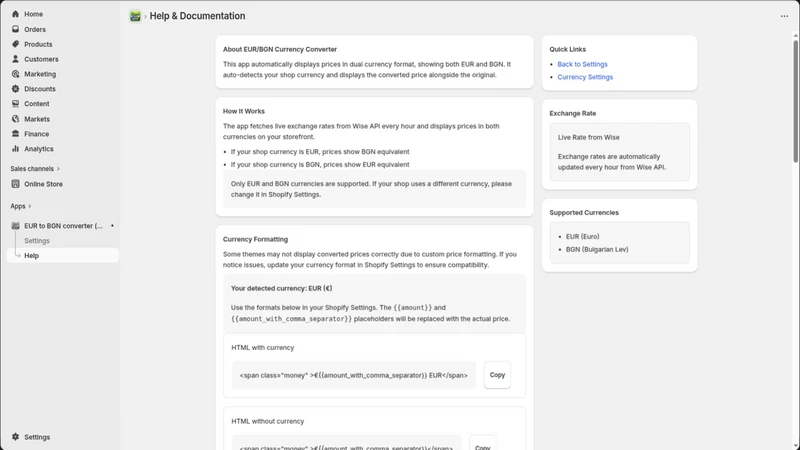Open the Orders page label
Image resolution: width=800 pixels, height=450 pixels.
click(35, 29)
